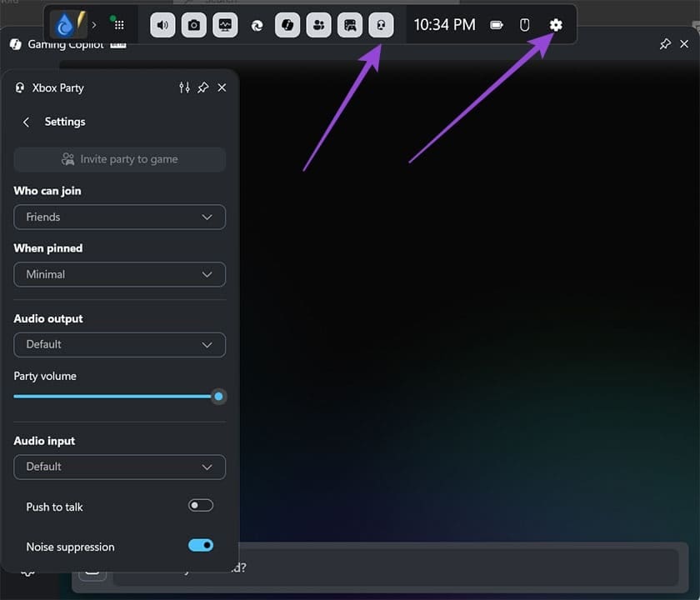Open the Gaming Copilot widget icon
The width and height of the screenshot is (700, 600).
pos(287,25)
